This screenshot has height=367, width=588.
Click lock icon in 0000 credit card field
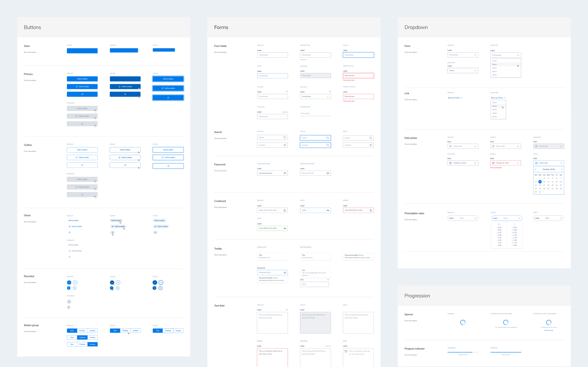tap(285, 210)
